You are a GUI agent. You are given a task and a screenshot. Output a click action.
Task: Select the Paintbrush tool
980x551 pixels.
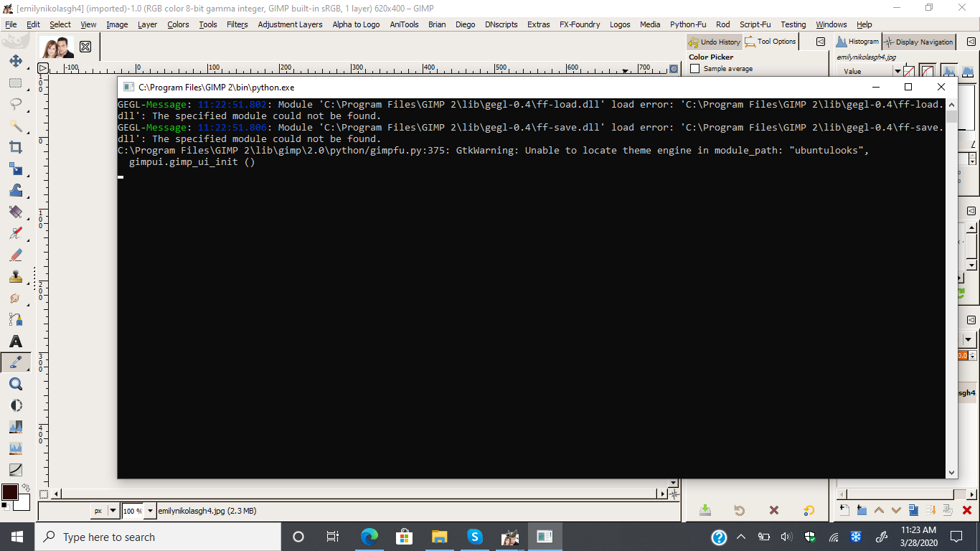click(x=15, y=233)
